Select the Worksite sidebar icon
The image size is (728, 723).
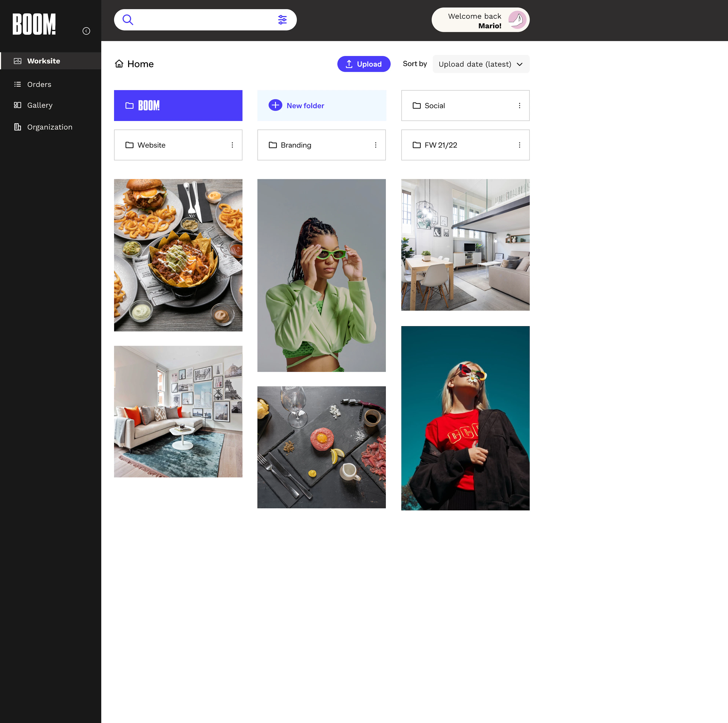tap(18, 61)
